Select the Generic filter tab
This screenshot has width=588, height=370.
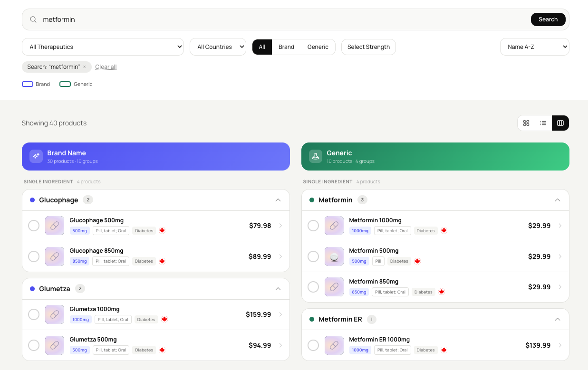(318, 47)
